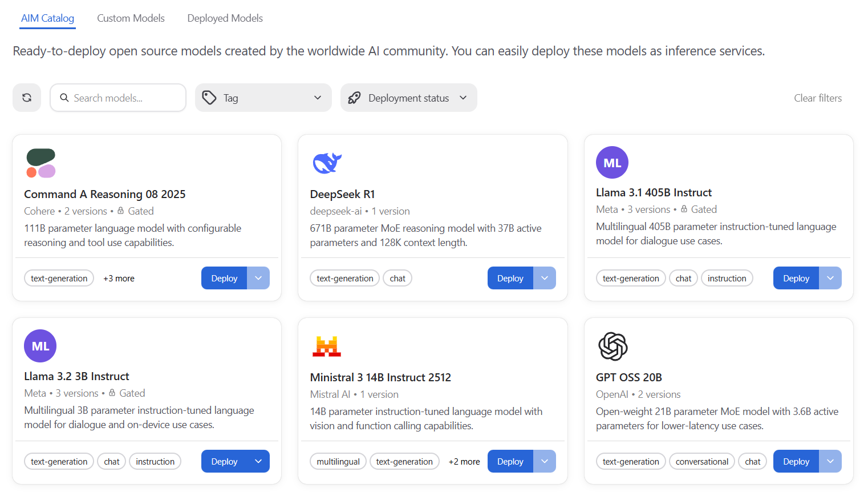Screen dimensions: 868x492
Task: Focus the Search models input field
Action: click(125, 98)
